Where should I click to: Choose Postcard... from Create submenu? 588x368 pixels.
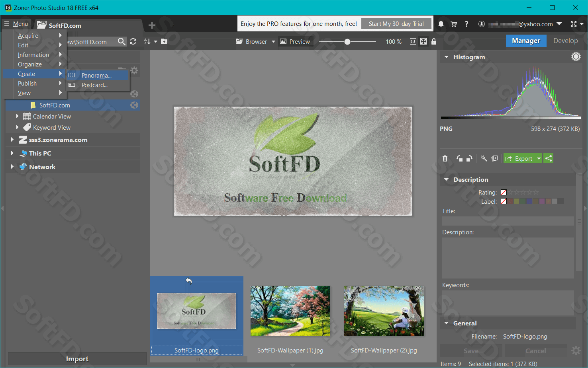pyautogui.click(x=98, y=85)
